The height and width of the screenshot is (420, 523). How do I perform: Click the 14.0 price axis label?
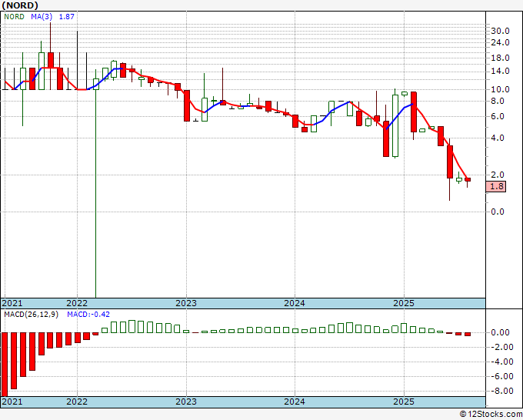point(501,71)
